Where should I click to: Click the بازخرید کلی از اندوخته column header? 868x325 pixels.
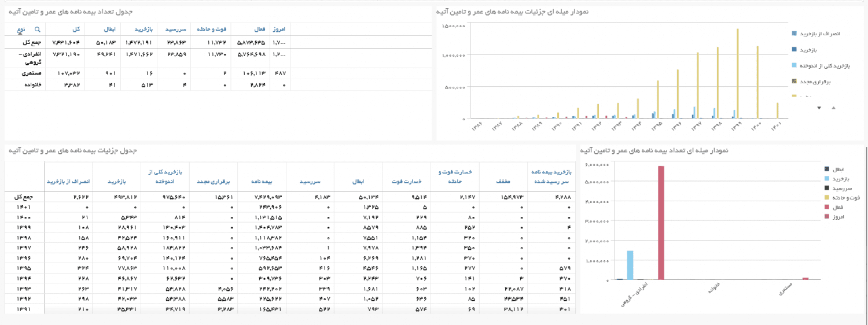(x=164, y=177)
